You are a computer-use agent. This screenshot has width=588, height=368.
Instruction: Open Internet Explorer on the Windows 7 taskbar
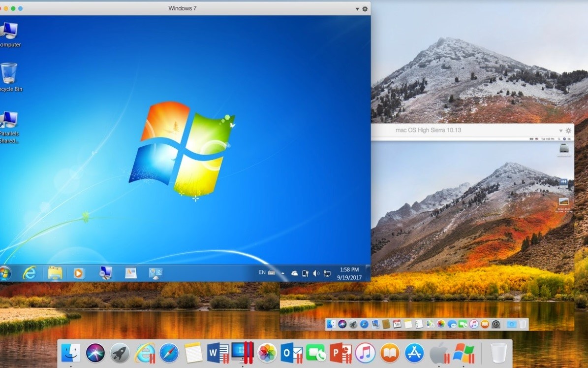click(29, 273)
